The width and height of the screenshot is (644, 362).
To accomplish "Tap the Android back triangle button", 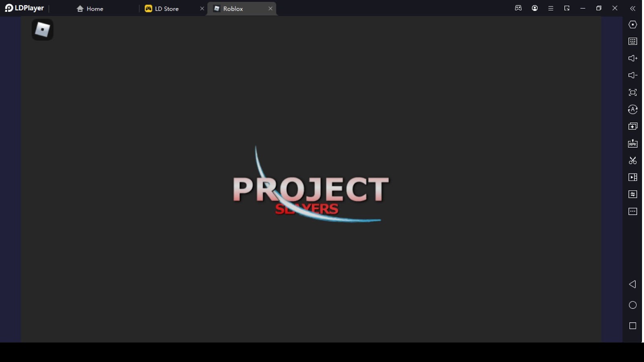I will [633, 284].
